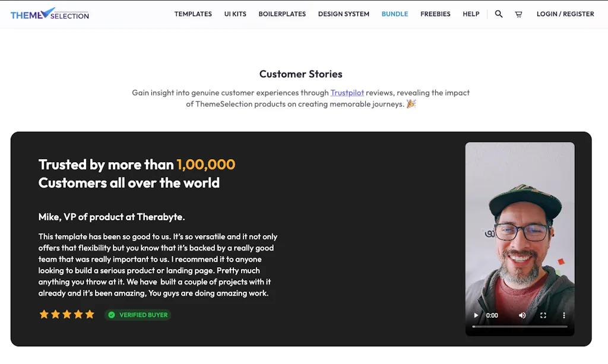Open the search tool
Image resolution: width=608 pixels, height=364 pixels.
pyautogui.click(x=498, y=14)
